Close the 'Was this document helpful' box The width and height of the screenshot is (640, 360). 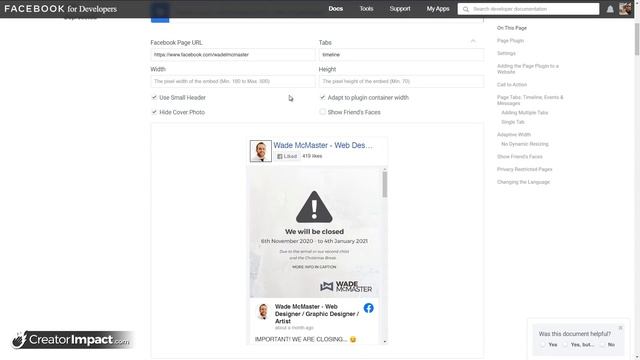(x=620, y=328)
